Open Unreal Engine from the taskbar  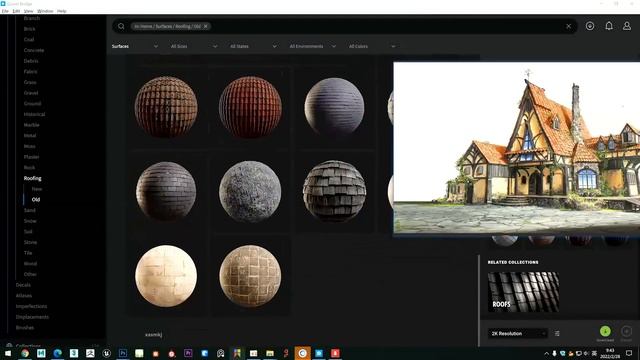(x=106, y=353)
